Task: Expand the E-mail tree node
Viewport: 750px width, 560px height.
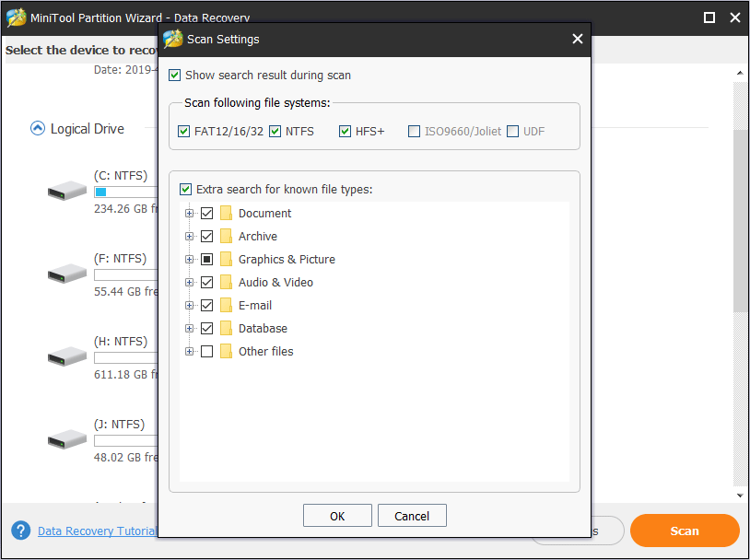Action: 190,305
